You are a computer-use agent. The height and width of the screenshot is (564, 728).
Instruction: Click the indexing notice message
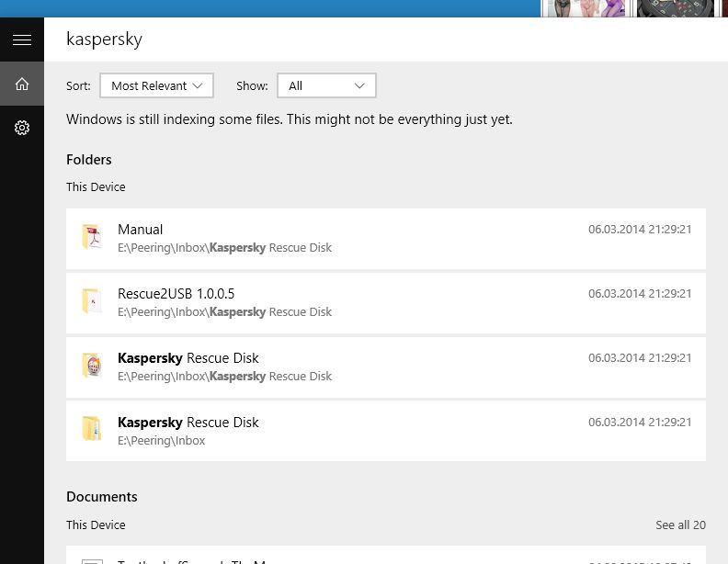[290, 119]
